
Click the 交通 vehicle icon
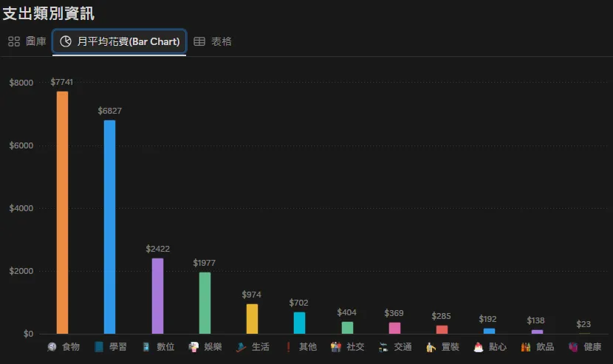pos(383,347)
